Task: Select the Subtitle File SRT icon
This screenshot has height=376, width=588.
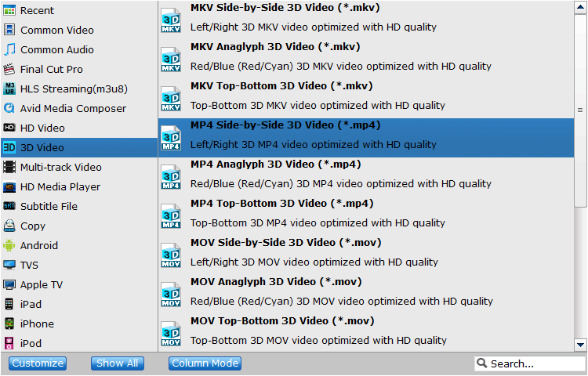Action: [9, 206]
